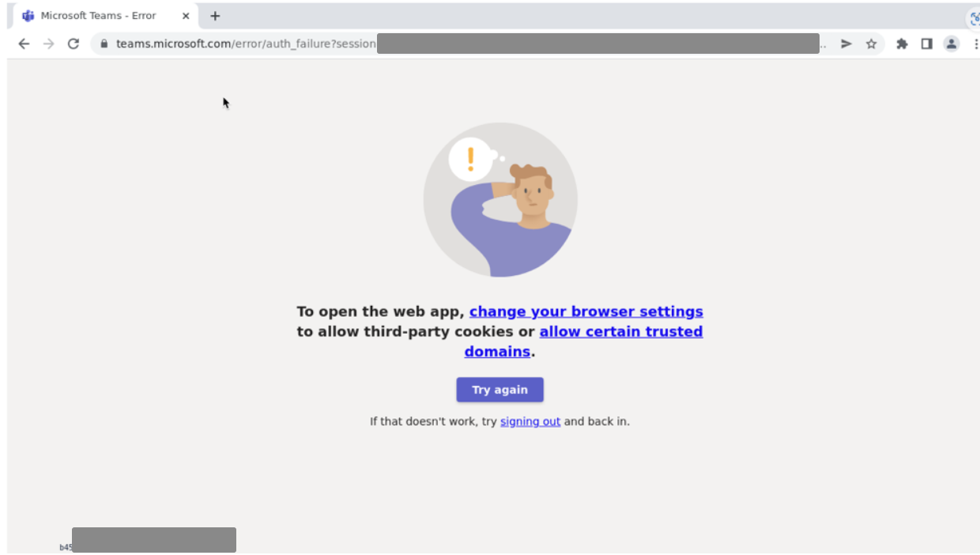
Task: Click the browser back arrow
Action: (x=24, y=44)
